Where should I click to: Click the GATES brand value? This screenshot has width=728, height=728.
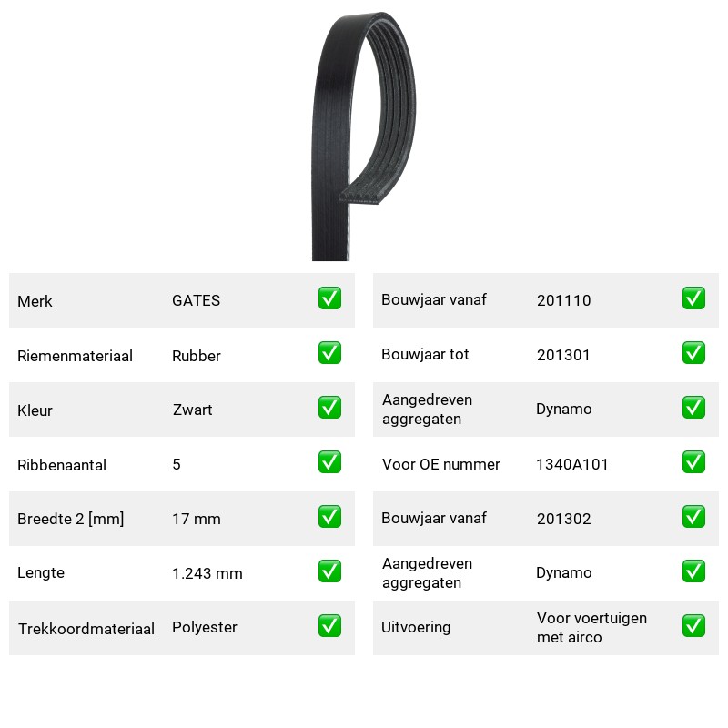tap(196, 300)
